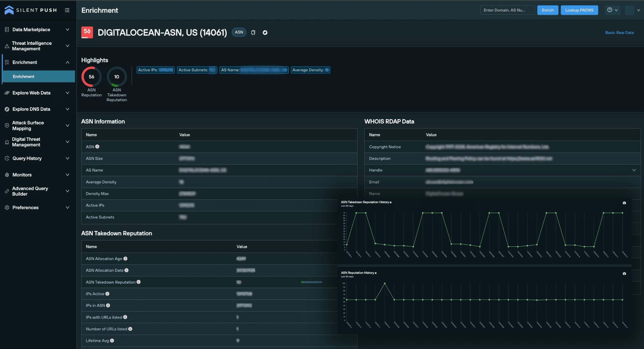
Task: Open the Monitors menu
Action: 38,175
